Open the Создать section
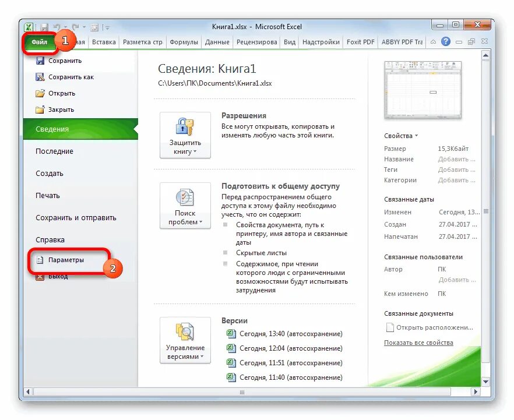This screenshot has width=514, height=420. click(x=49, y=174)
